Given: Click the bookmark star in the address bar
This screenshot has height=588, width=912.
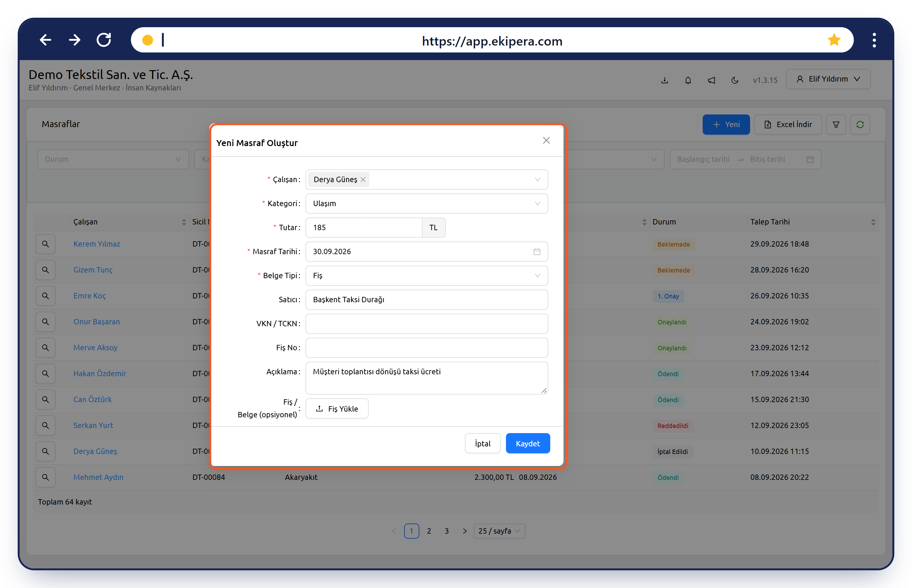Looking at the screenshot, I should pos(834,40).
